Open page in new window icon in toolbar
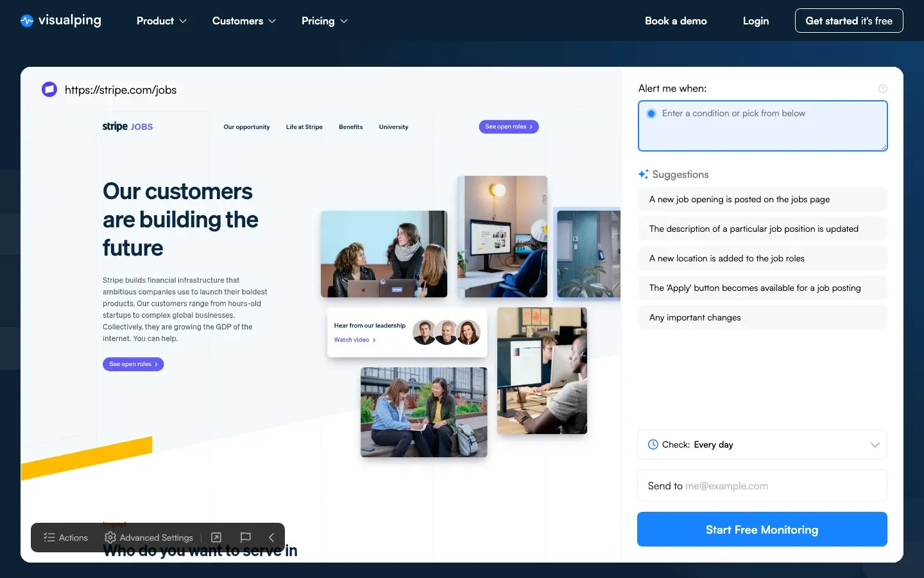This screenshot has width=924, height=578. point(216,538)
